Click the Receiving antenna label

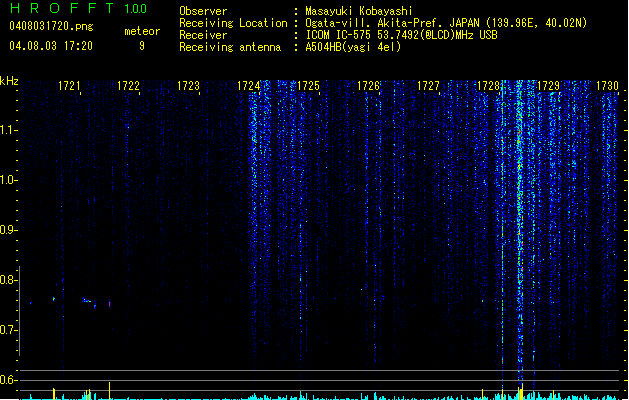(230, 47)
